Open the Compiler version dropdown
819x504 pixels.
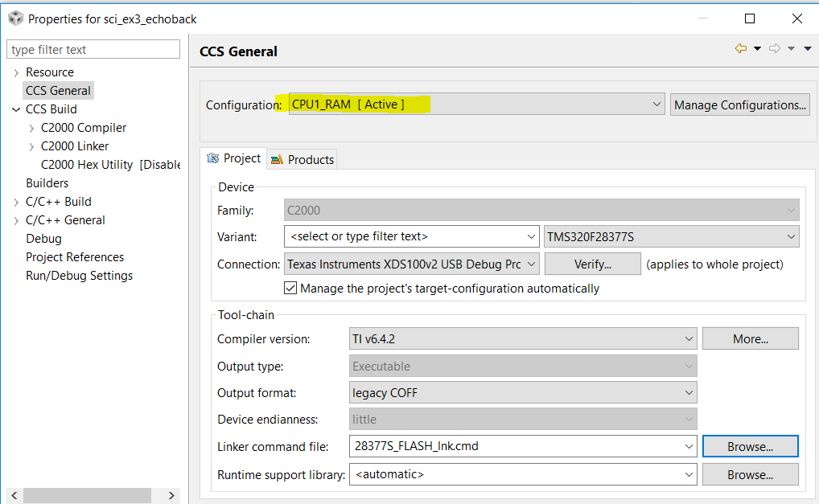(689, 338)
